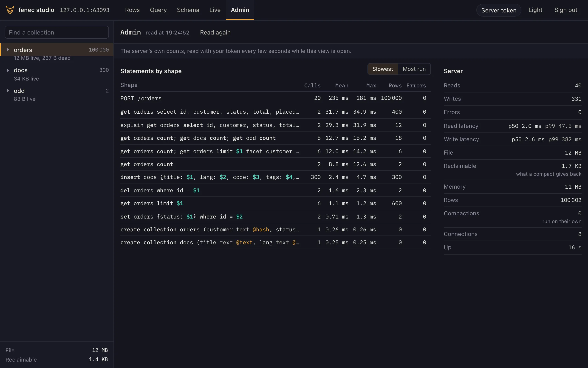Image resolution: width=588 pixels, height=368 pixels.
Task: Click the Connections count 8
Action: pyautogui.click(x=580, y=234)
